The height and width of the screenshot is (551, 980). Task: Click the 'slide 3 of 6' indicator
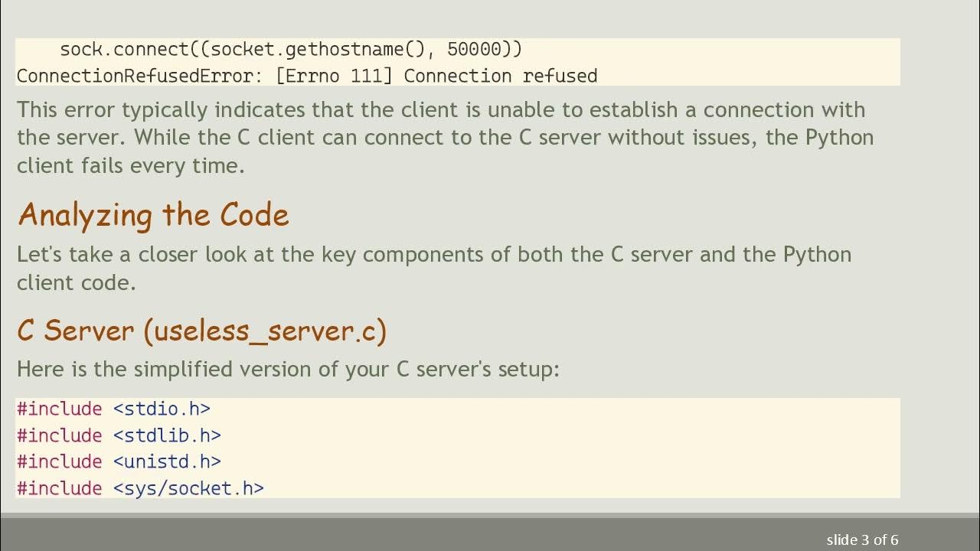point(862,540)
